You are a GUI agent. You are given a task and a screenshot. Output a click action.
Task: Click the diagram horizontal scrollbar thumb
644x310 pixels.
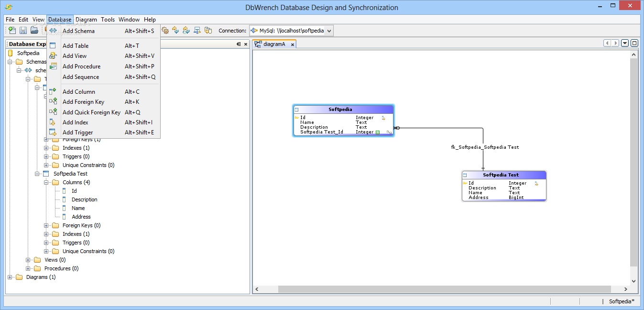(x=445, y=289)
